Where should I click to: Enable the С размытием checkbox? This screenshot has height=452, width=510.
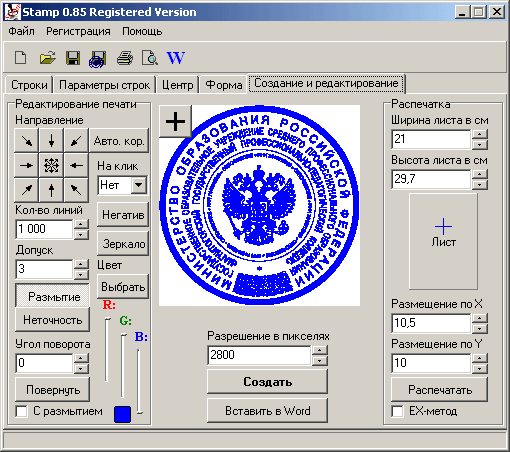click(22, 411)
